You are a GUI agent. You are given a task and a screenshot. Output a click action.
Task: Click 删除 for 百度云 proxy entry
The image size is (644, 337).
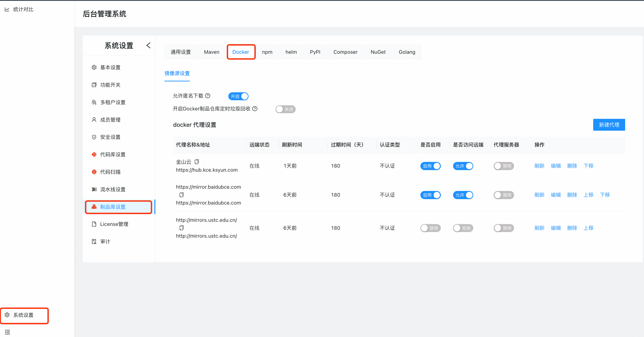point(571,195)
